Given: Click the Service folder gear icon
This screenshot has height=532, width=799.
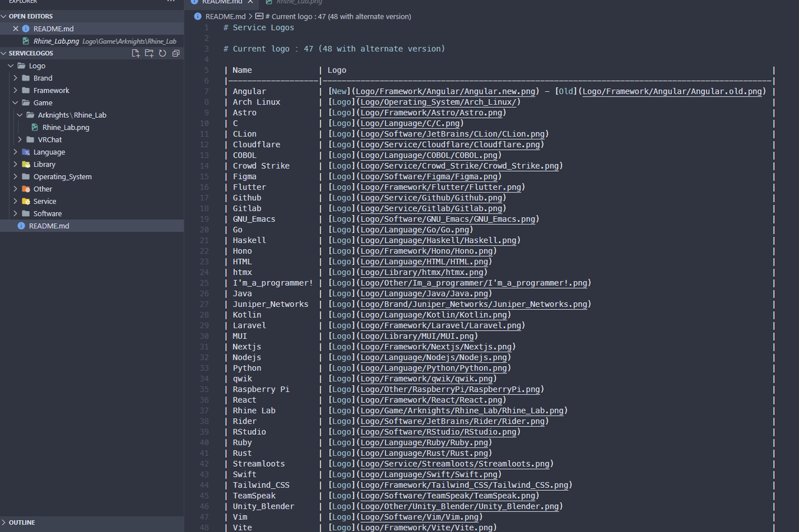Looking at the screenshot, I should 26,201.
